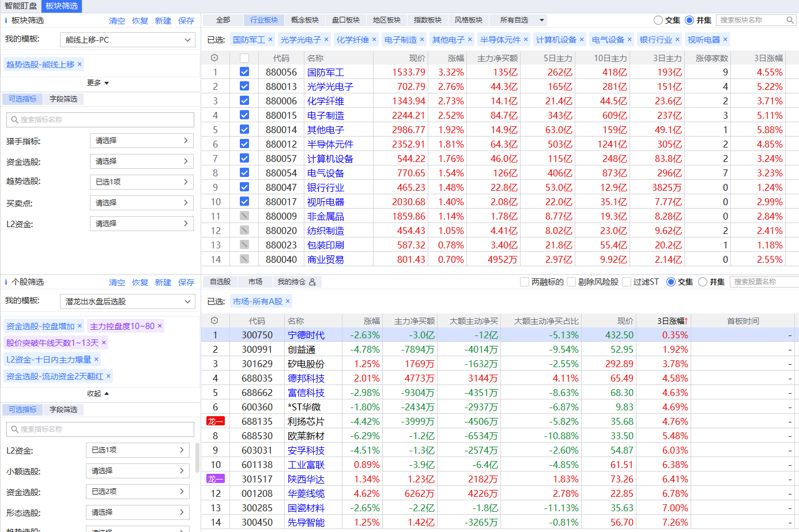Click the 我的持仓 lock icon
Image resolution: width=799 pixels, height=532 pixels.
click(312, 282)
